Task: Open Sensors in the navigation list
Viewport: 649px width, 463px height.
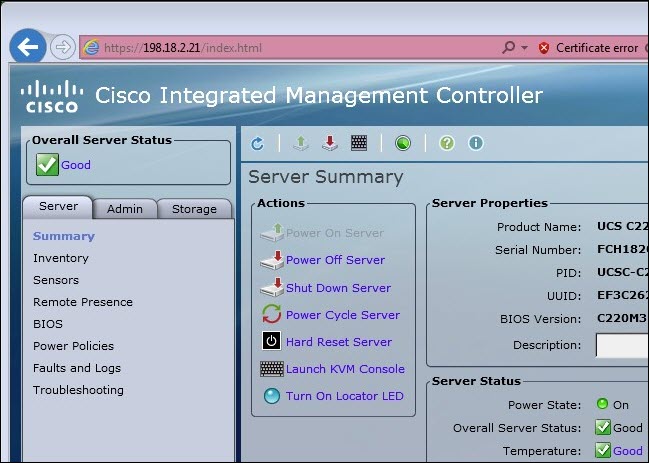Action: (x=56, y=280)
